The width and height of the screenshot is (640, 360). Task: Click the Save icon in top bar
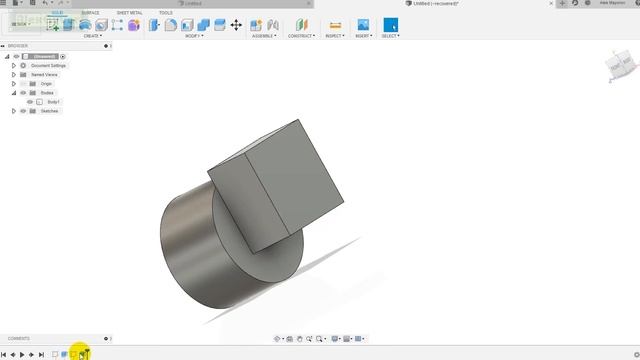(33, 3)
